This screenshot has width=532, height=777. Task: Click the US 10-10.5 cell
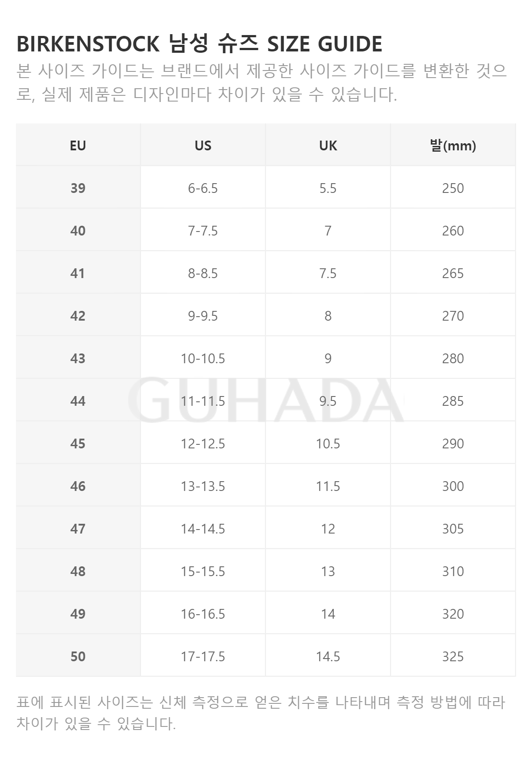[203, 358]
